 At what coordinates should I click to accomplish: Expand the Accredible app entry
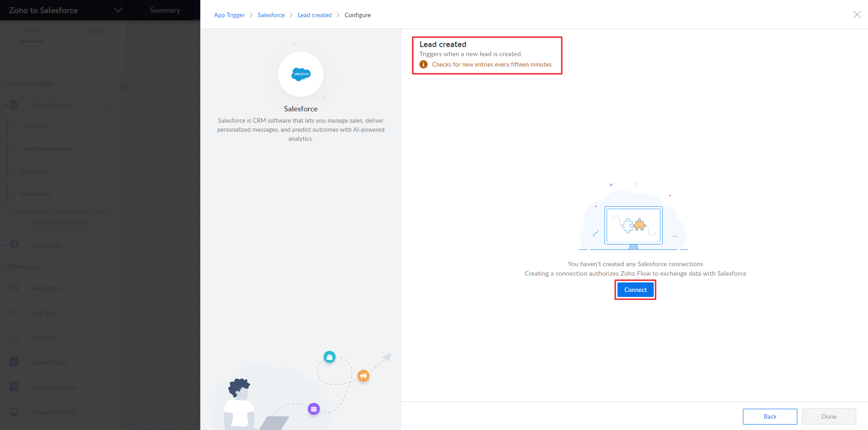point(108,288)
